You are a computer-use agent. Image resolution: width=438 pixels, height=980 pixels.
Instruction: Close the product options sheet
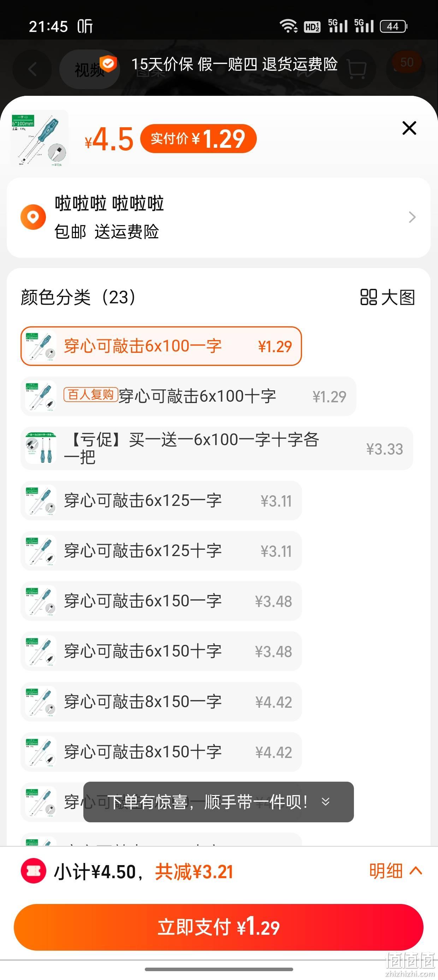point(409,128)
